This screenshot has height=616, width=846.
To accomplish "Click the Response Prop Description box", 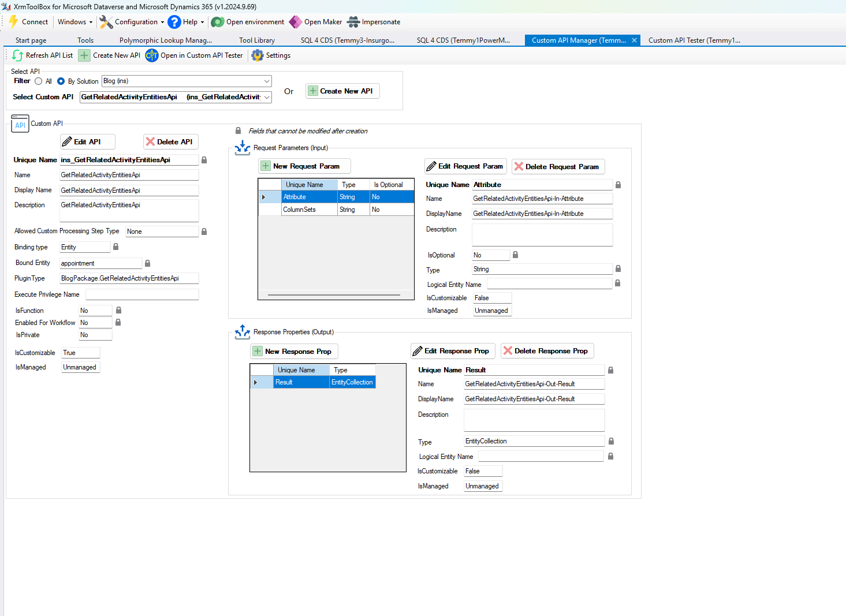I will [534, 420].
